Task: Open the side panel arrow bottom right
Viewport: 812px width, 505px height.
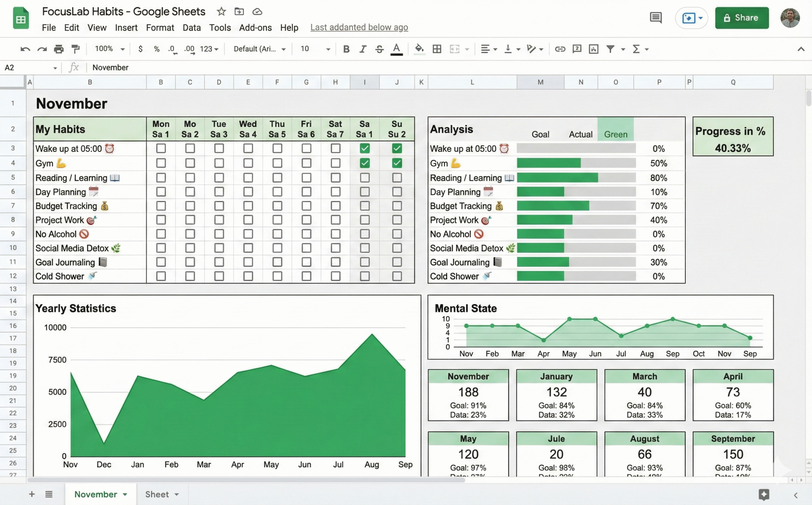Action: point(796,495)
